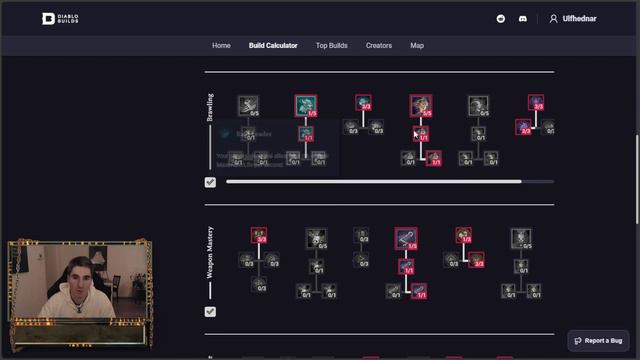Pick the gray 0/1 branch below the 5/5 Brawling skill

[x=408, y=158]
